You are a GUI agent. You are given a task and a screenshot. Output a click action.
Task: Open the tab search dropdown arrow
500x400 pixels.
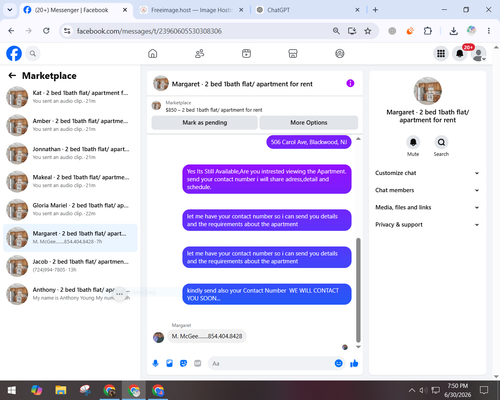tap(10, 10)
